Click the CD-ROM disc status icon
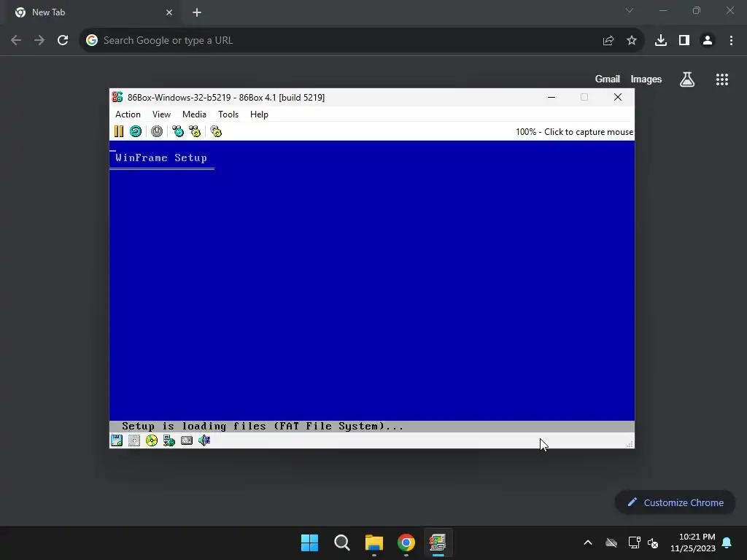This screenshot has width=747, height=560. pyautogui.click(x=152, y=440)
